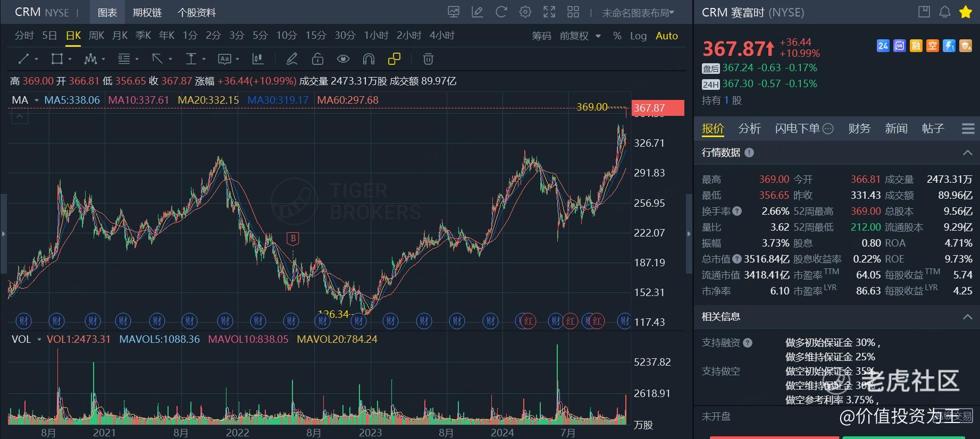Click the blue lightning Level 1 badge
The image size is (980, 439).
click(x=949, y=46)
